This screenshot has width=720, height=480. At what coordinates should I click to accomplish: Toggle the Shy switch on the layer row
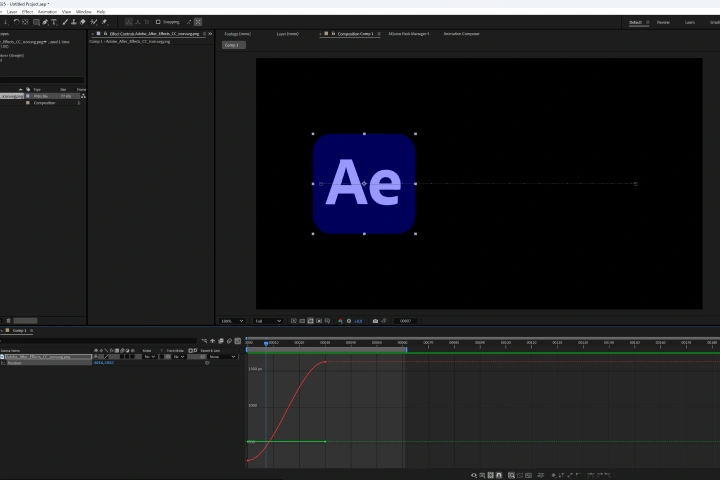pyautogui.click(x=96, y=356)
